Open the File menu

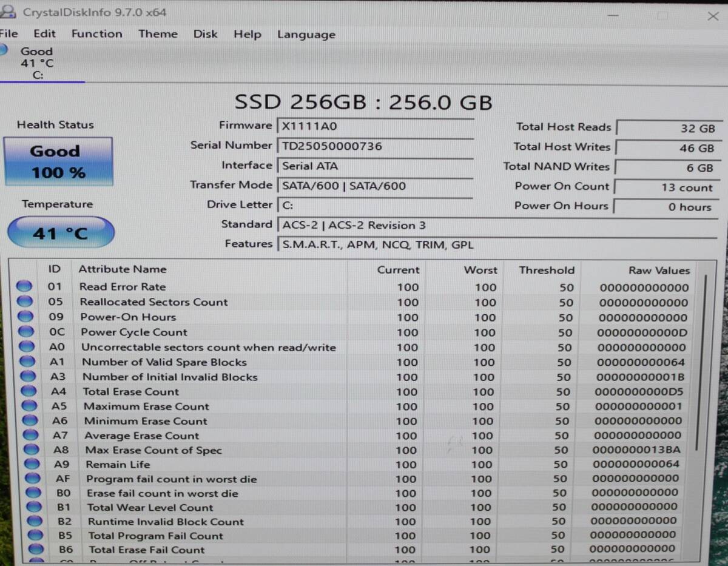coord(8,33)
